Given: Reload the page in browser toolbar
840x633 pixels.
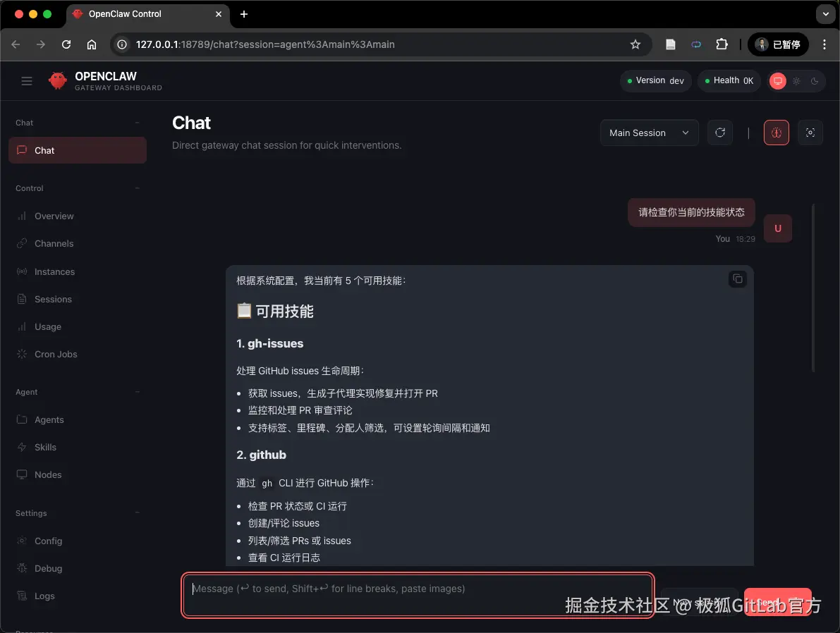Looking at the screenshot, I should [x=66, y=44].
